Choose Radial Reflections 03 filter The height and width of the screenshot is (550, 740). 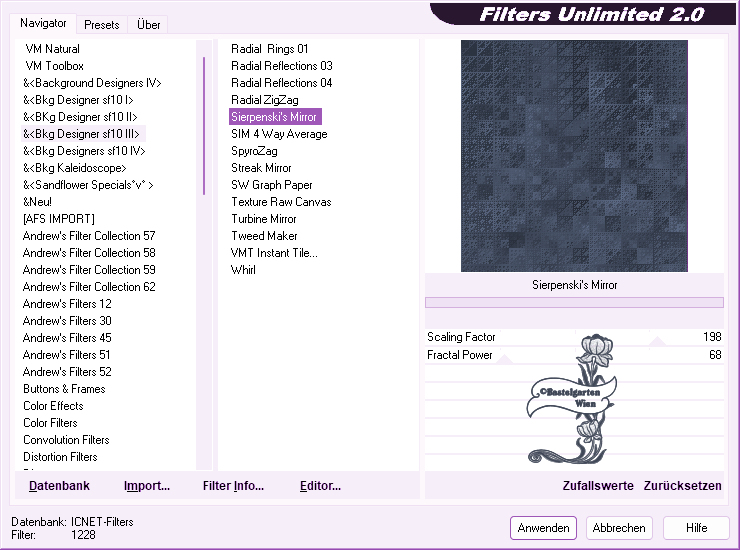(281, 66)
